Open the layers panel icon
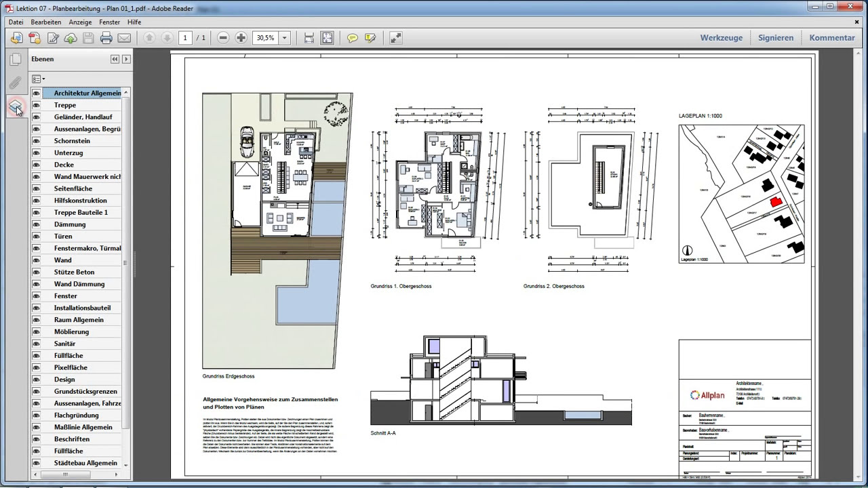 [x=15, y=106]
